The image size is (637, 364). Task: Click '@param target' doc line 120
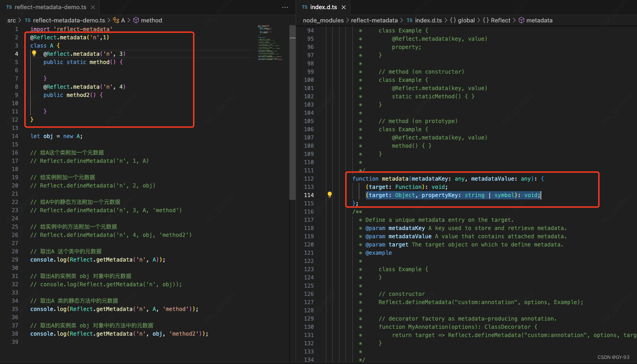464,244
